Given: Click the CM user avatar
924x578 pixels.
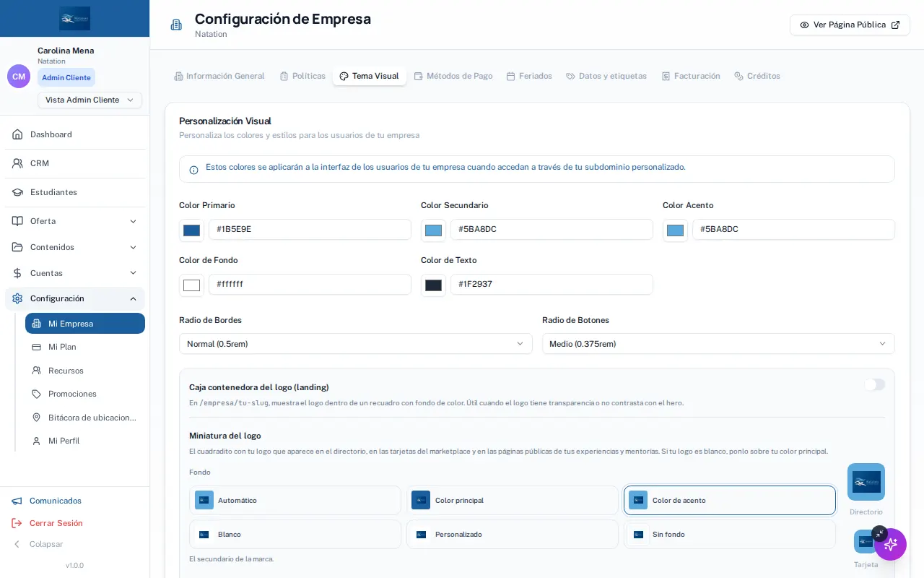Looking at the screenshot, I should (x=19, y=76).
